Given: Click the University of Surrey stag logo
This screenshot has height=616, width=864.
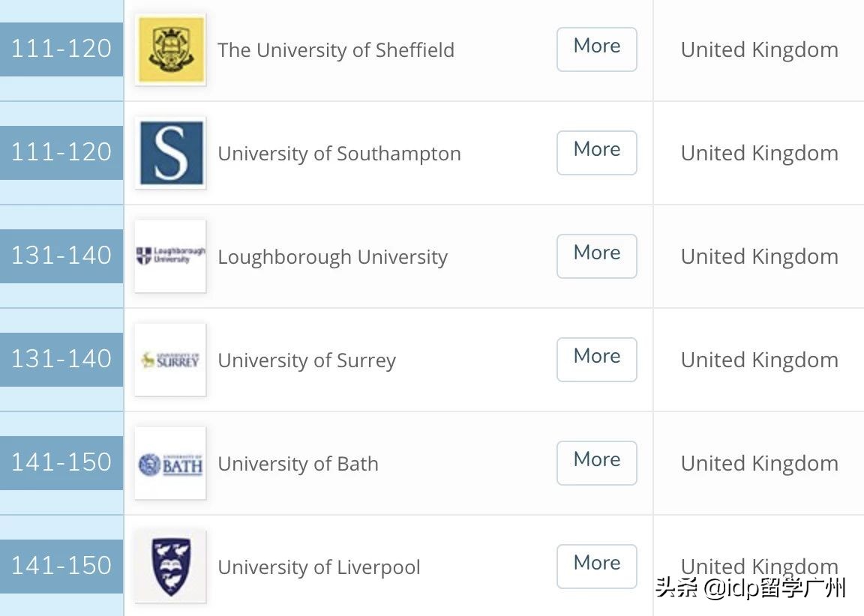Looking at the screenshot, I should [x=169, y=359].
